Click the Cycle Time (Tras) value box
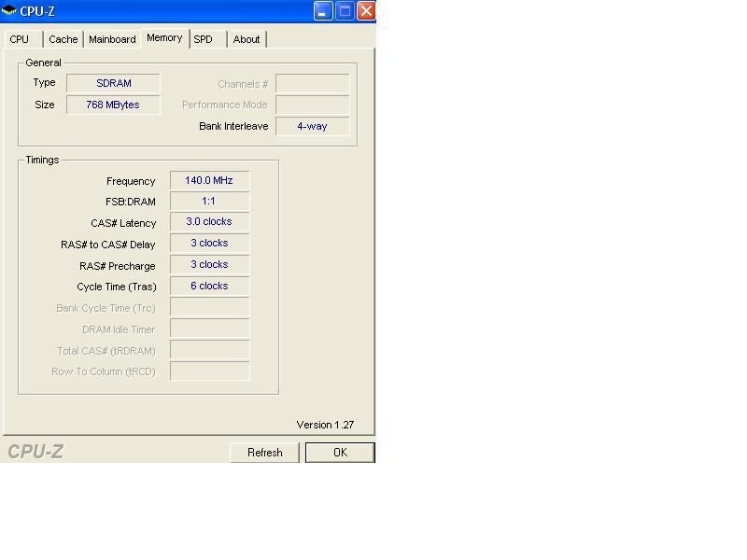 [209, 286]
